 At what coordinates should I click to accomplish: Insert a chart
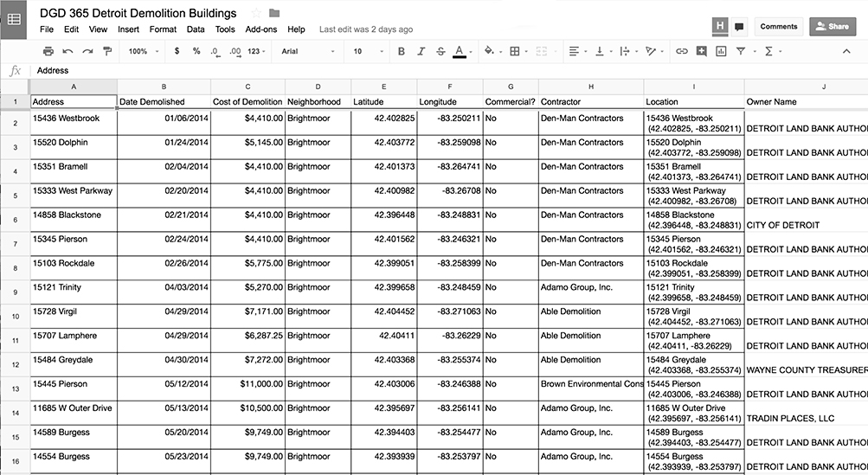(x=721, y=51)
